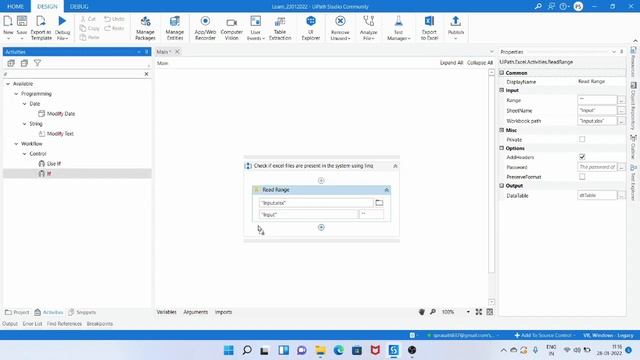Click Collapse All in designer
Image resolution: width=640 pixels, height=360 pixels.
480,63
